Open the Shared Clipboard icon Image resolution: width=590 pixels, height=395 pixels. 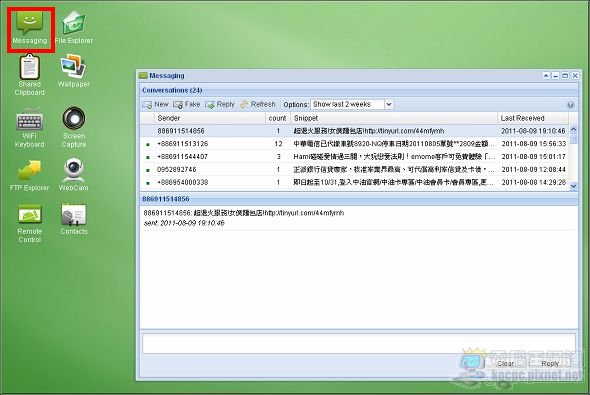coord(29,76)
